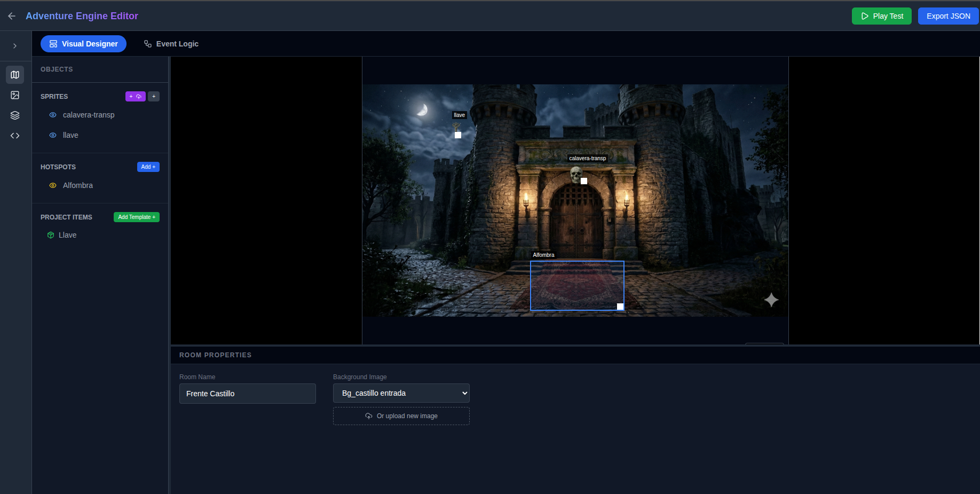
Task: Click inside the Room Name input field
Action: (247, 394)
